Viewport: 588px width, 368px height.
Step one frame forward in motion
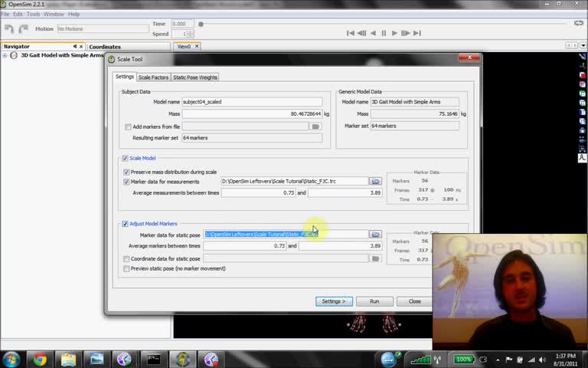(405, 33)
